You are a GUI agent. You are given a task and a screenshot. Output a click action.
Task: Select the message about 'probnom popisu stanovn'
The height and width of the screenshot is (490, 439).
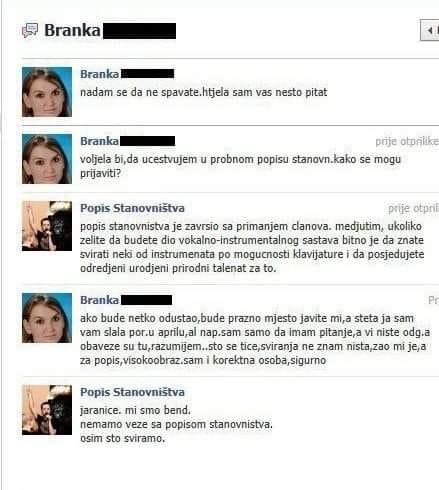[240, 166]
